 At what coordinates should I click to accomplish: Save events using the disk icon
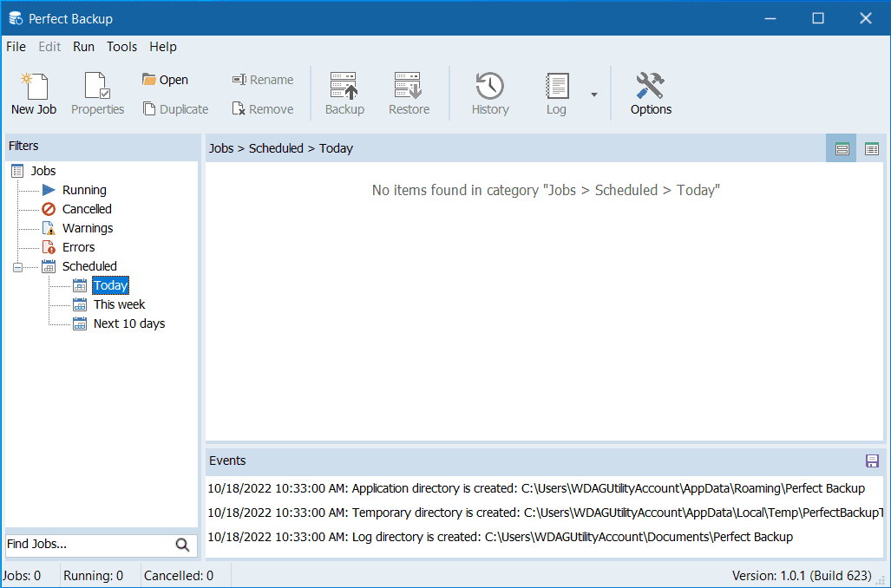[x=872, y=461]
